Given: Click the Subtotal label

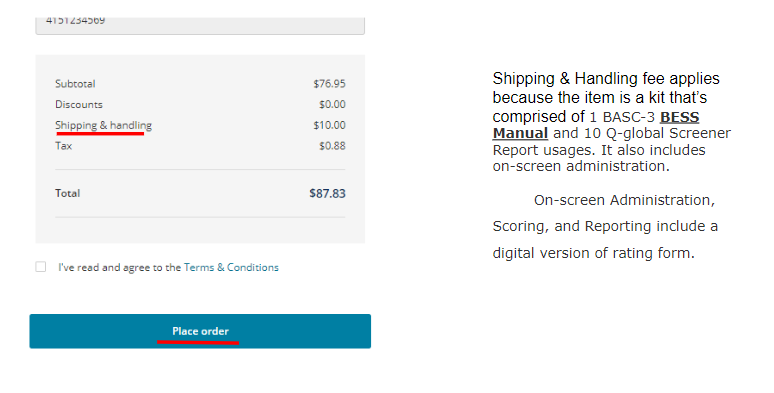Looking at the screenshot, I should pos(75,83).
